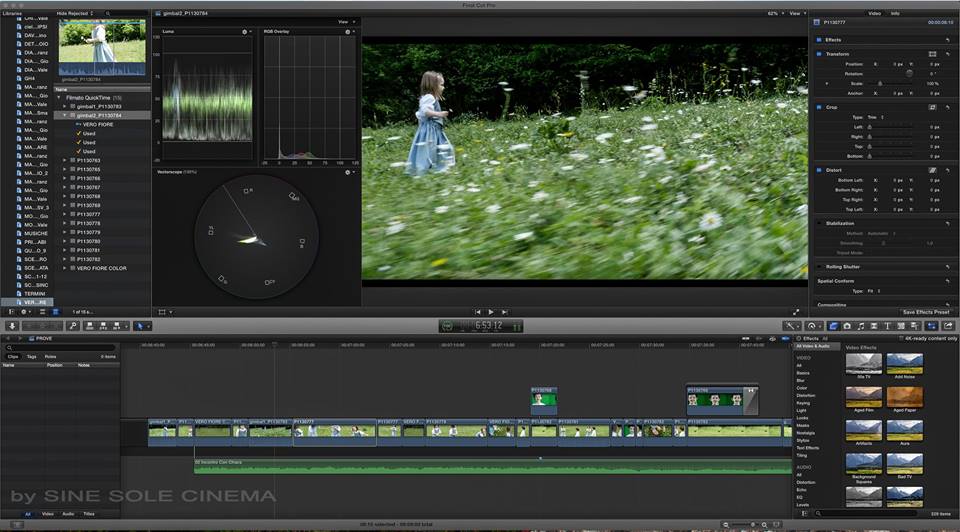This screenshot has height=532, width=960.
Task: Open Spatial Conform Type Fit dropdown
Action: pos(874,291)
